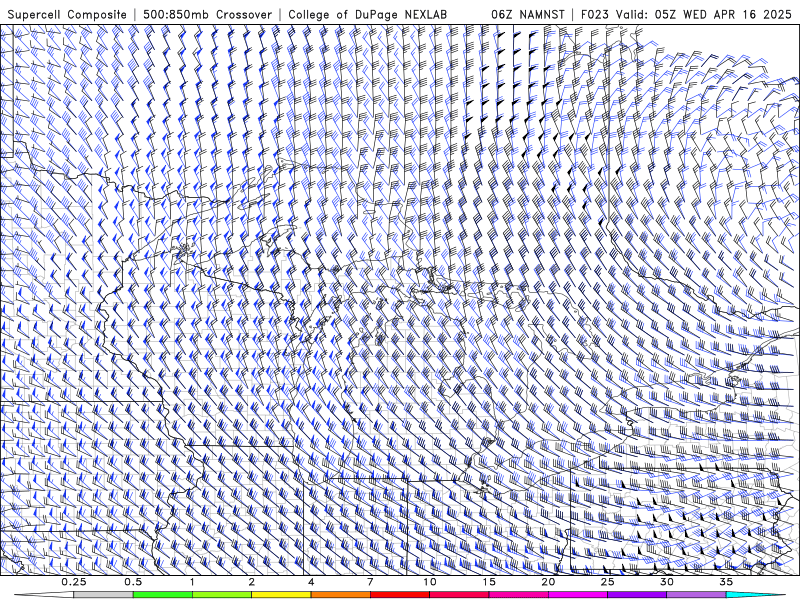Select the 35 value on the color scale
This screenshot has height=600, width=800.
(726, 582)
